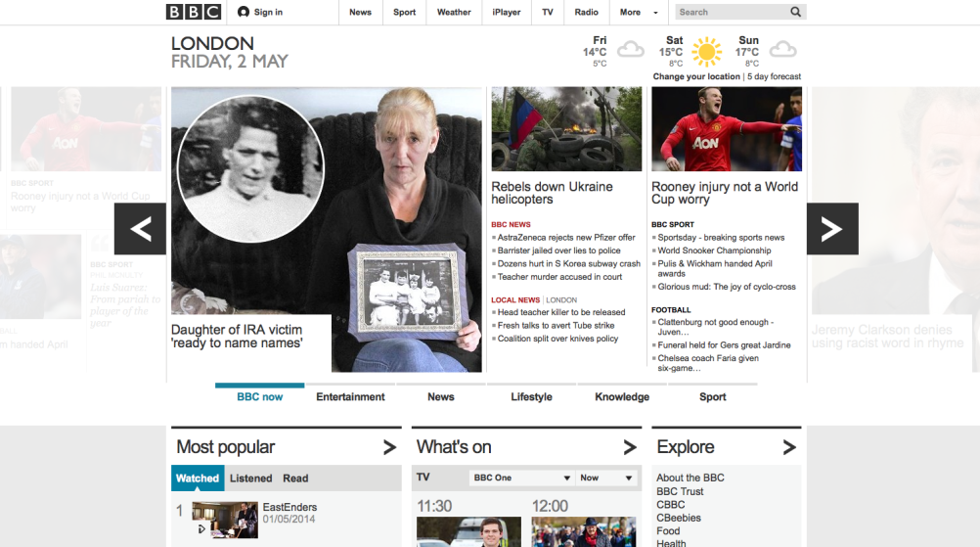This screenshot has height=547, width=980.
Task: Open Sport in top navigation
Action: coord(404,12)
